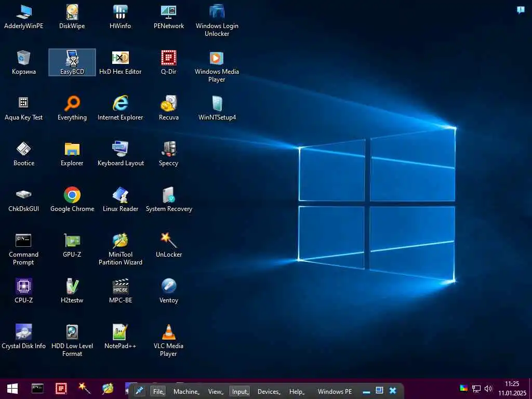The image size is (532, 399).
Task: Toggle the pin on VM mini toolbar
Action: [x=139, y=391]
